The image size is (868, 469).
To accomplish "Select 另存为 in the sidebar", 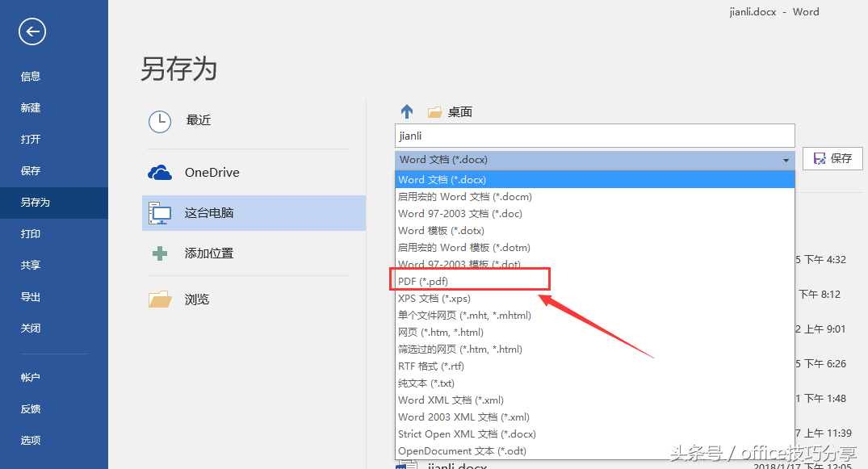I will (54, 203).
